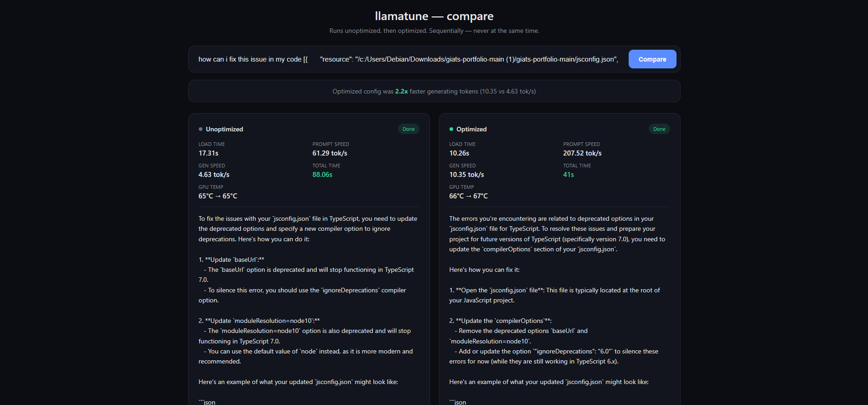The height and width of the screenshot is (405, 868).
Task: Click the Unoptimized LOAD TIME label
Action: [x=212, y=144]
